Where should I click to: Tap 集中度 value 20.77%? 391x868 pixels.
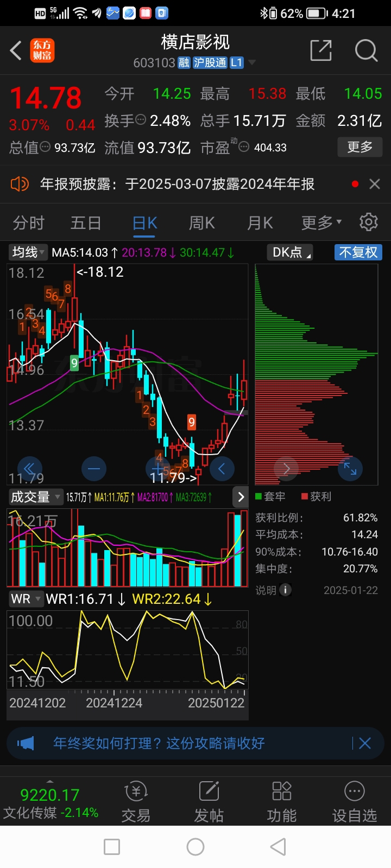coord(360,569)
